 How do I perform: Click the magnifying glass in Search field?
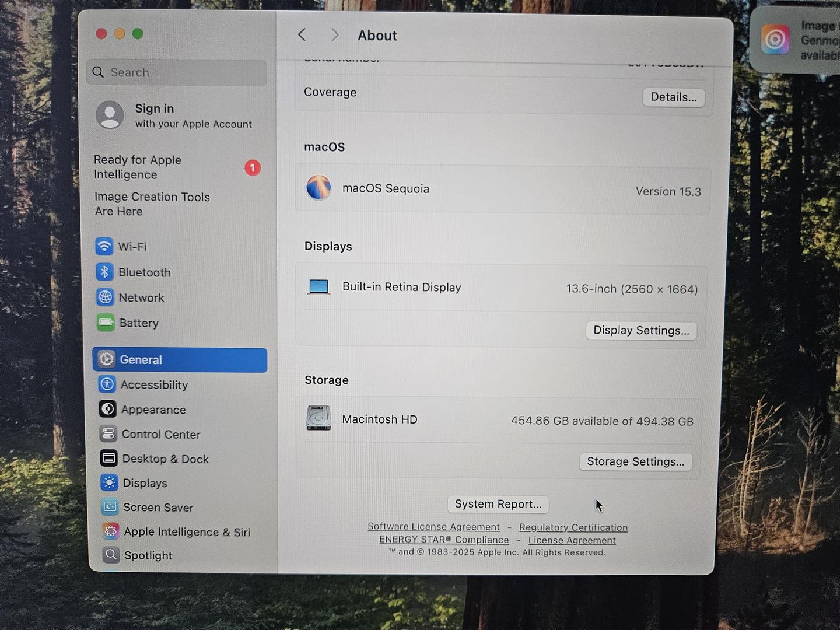[x=99, y=72]
